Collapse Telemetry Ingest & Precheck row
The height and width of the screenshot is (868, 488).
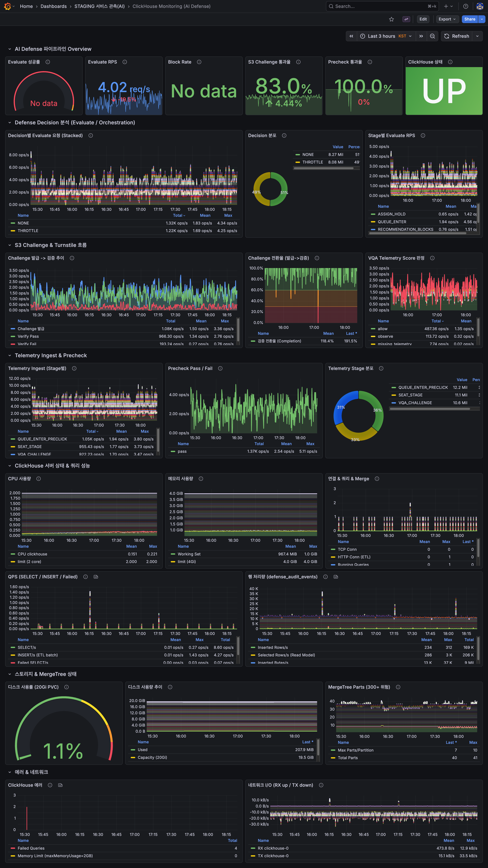click(x=10, y=355)
